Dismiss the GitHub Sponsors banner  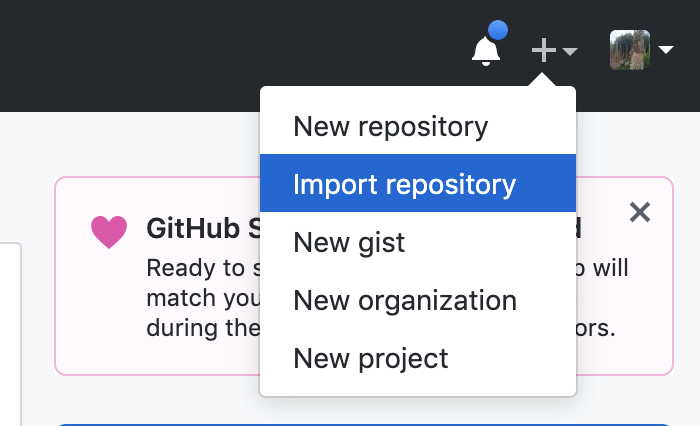pos(640,211)
